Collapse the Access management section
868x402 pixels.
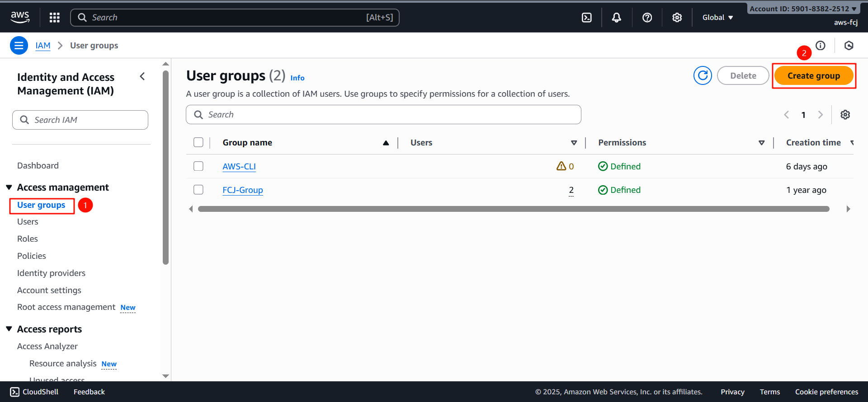click(x=9, y=187)
